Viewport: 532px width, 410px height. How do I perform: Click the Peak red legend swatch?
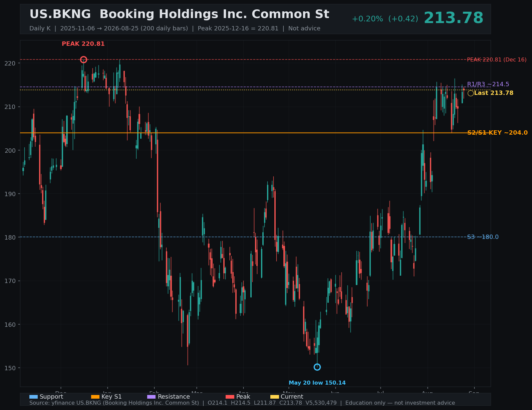pos(230,397)
